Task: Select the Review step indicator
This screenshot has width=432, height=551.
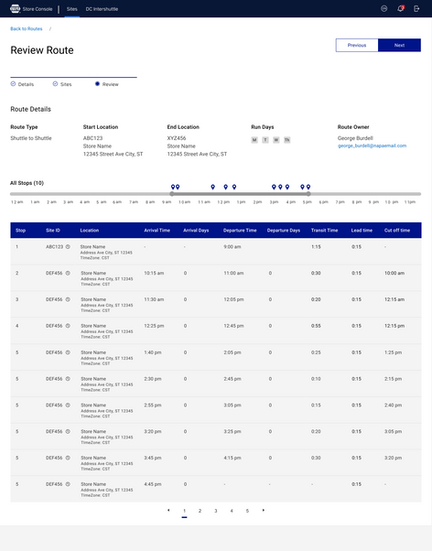Action: tap(107, 84)
